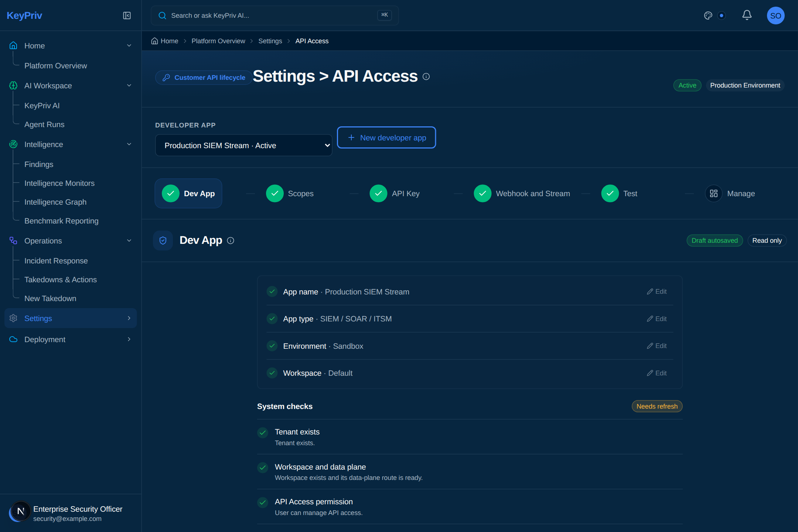This screenshot has width=798, height=532.
Task: Click the shield icon beside Dev App
Action: 163,241
